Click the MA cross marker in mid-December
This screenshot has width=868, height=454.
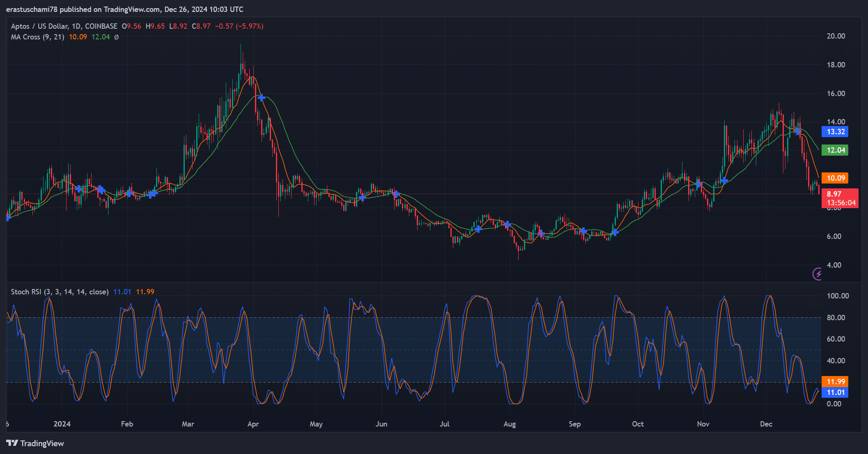point(797,131)
